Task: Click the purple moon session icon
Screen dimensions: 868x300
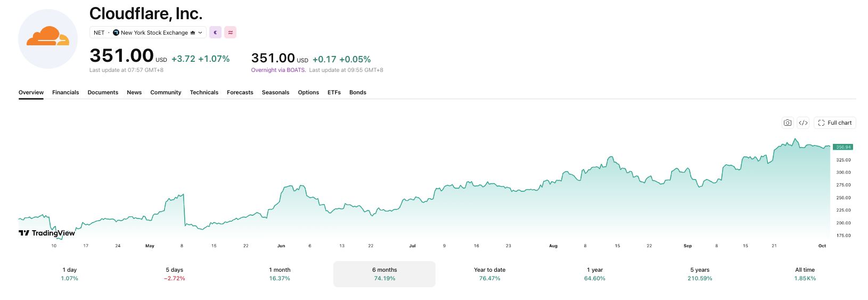Action: 215,33
